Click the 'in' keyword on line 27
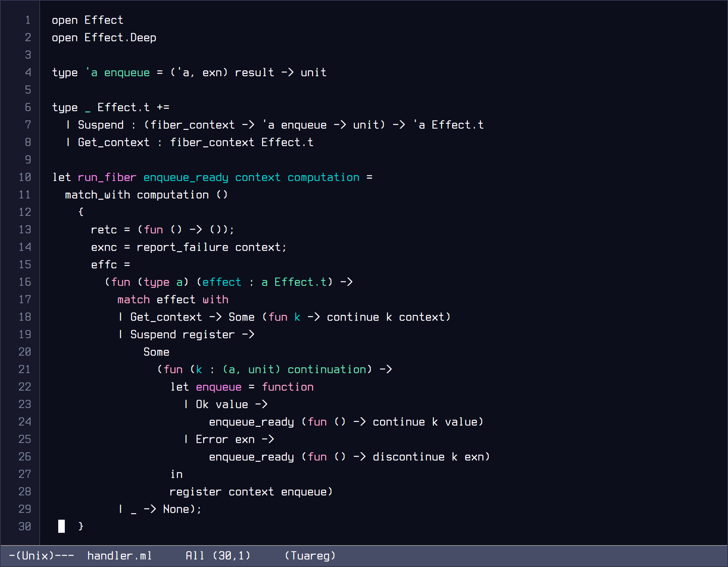 tap(176, 474)
